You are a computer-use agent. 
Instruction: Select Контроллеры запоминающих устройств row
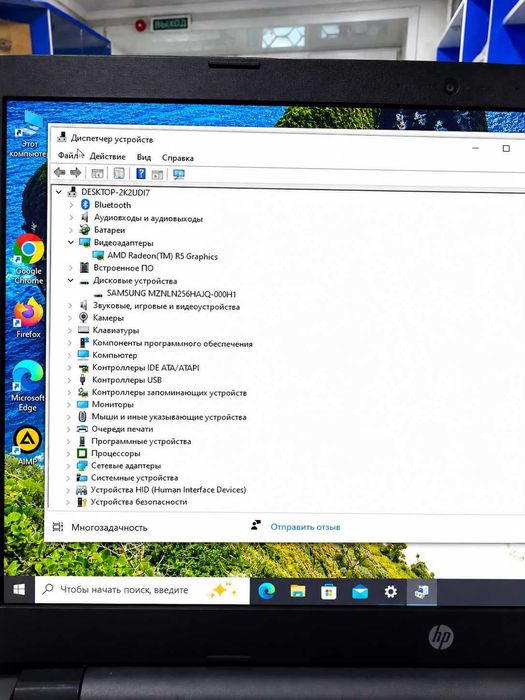point(169,392)
